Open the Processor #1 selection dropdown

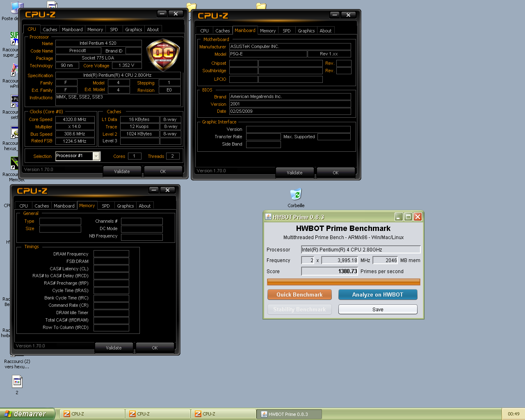96,156
